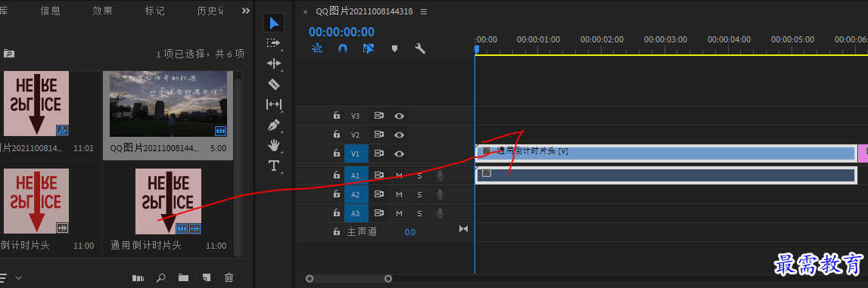This screenshot has width=868, height=288.
Task: Click the track-height icon in master track row
Action: [463, 228]
